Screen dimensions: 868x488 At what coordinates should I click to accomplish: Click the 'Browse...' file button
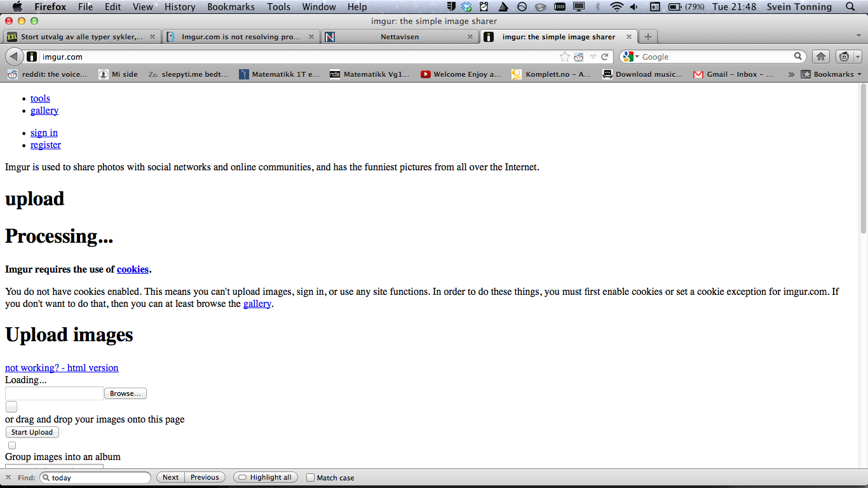coord(125,393)
